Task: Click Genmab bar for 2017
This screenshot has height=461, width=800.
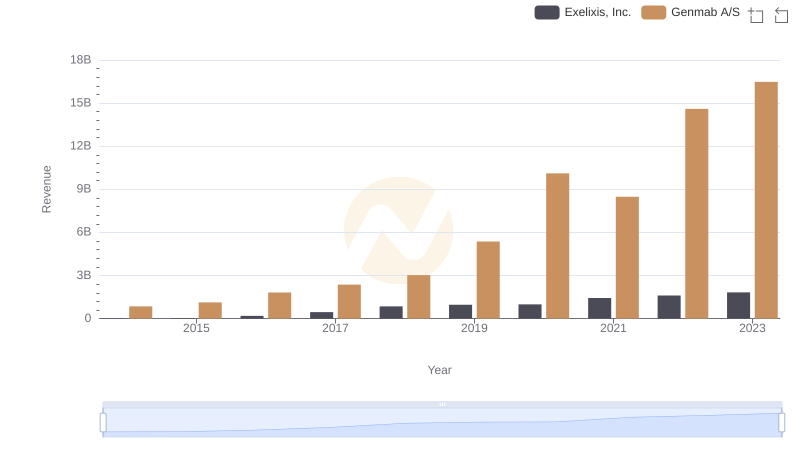Action: click(349, 301)
